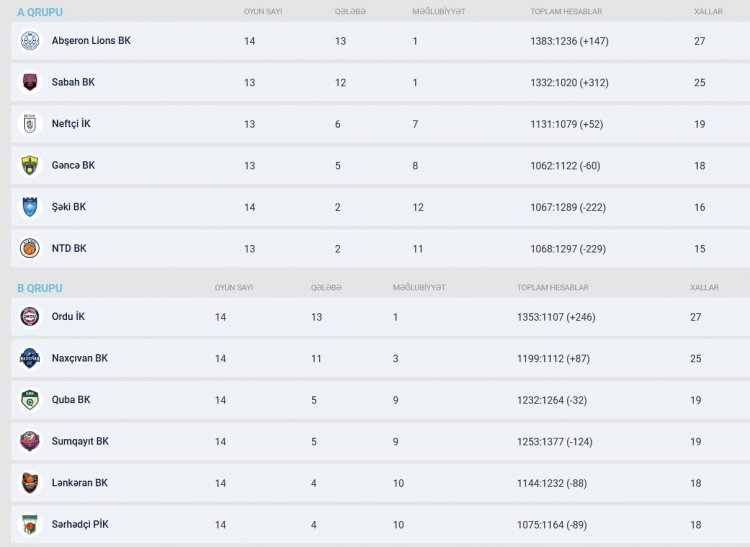
Task: Click the TOPLAM HESABLAR header in A group
Action: click(566, 12)
